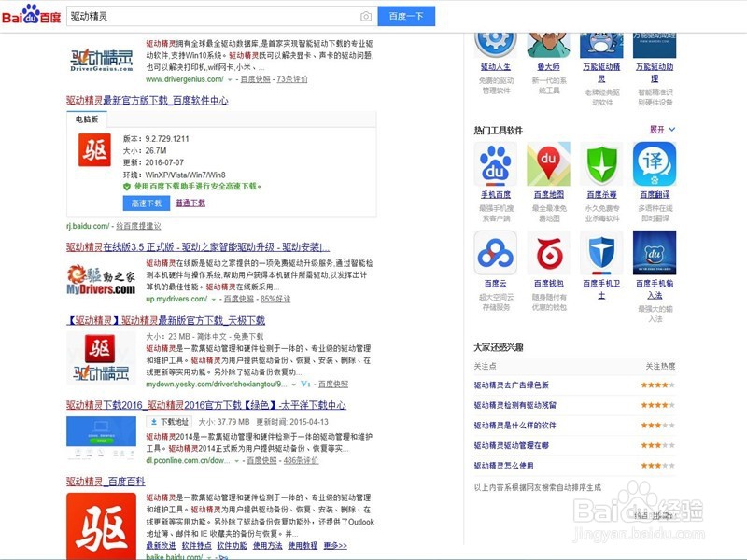The height and width of the screenshot is (560, 747).
Task: Click the green shield safe-download icon
Action: [x=127, y=187]
